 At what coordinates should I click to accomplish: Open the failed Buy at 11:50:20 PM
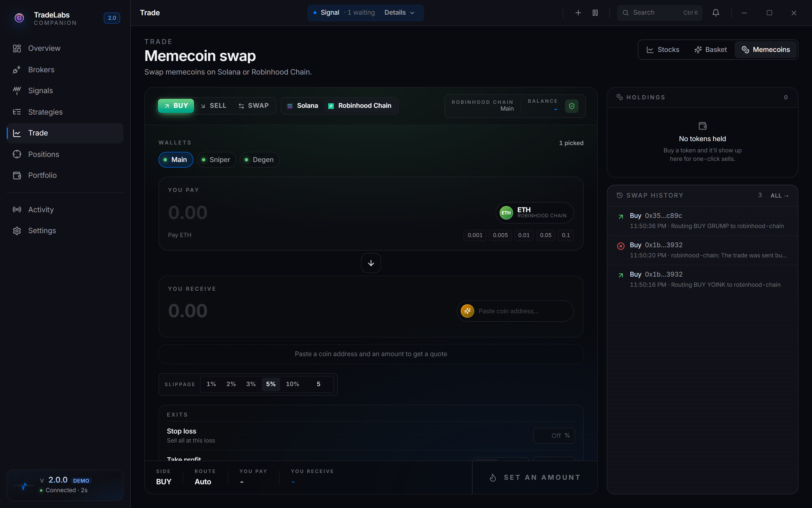coord(702,250)
